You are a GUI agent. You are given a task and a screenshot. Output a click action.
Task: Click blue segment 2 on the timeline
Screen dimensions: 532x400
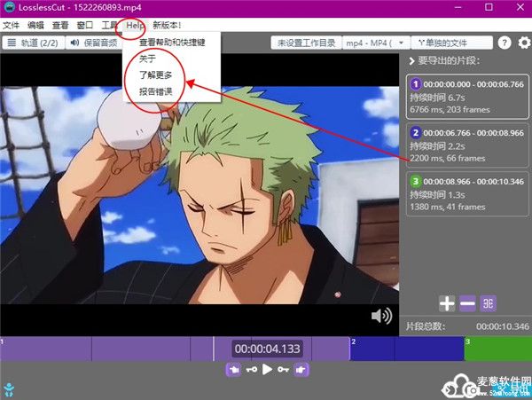[x=407, y=349]
